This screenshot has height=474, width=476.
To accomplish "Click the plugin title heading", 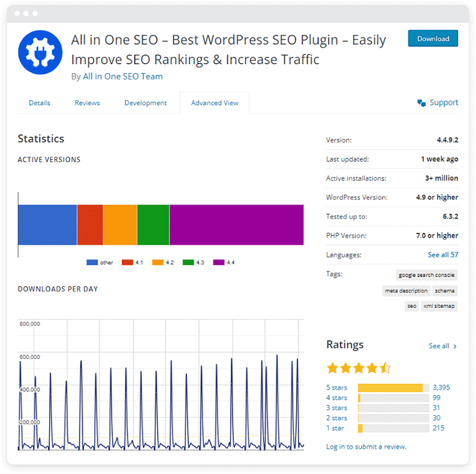I will coord(228,50).
